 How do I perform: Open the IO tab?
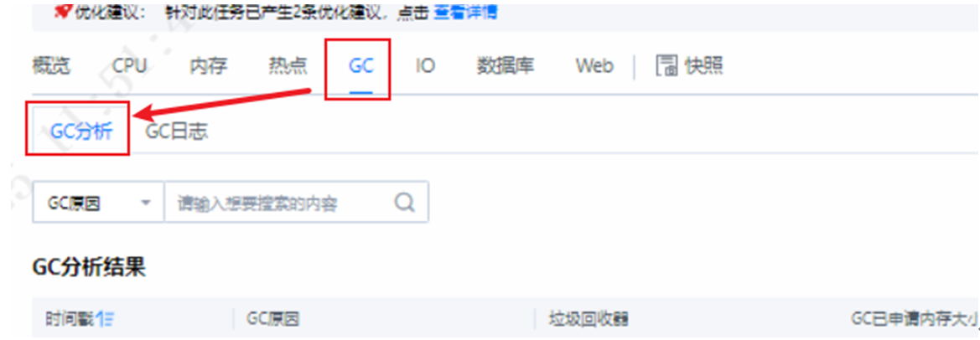coord(425,66)
